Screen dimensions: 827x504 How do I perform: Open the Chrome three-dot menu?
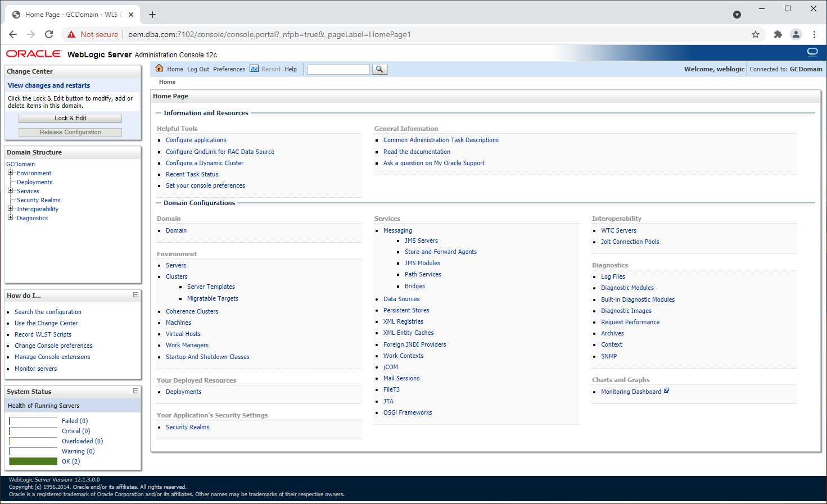[x=814, y=34]
